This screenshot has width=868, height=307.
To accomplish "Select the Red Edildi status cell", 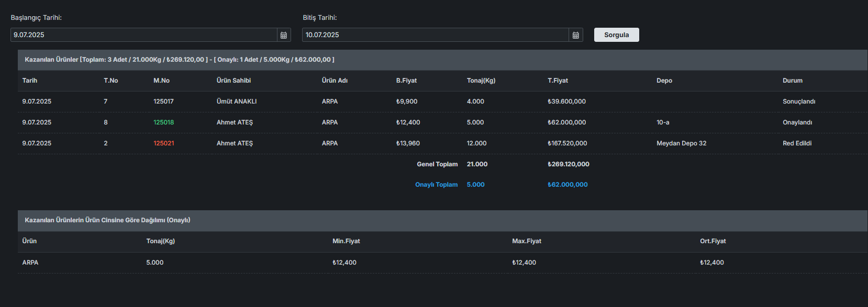I will click(x=797, y=143).
